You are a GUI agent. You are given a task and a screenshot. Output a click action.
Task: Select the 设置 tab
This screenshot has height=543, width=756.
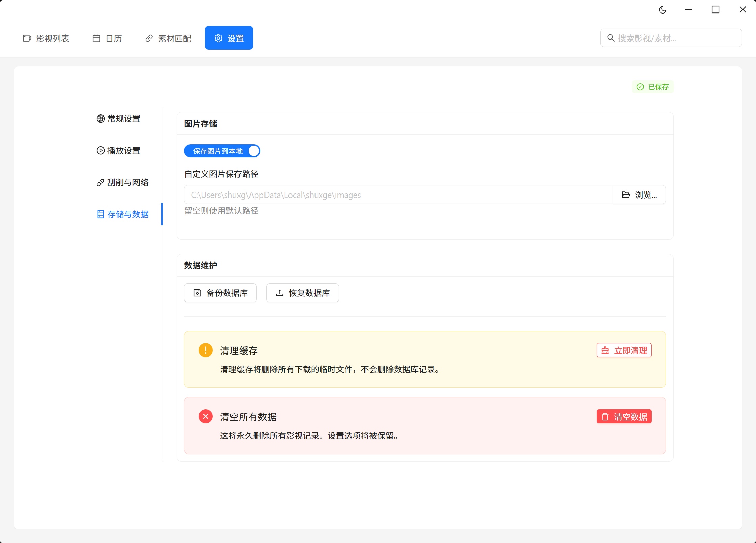[x=229, y=38]
